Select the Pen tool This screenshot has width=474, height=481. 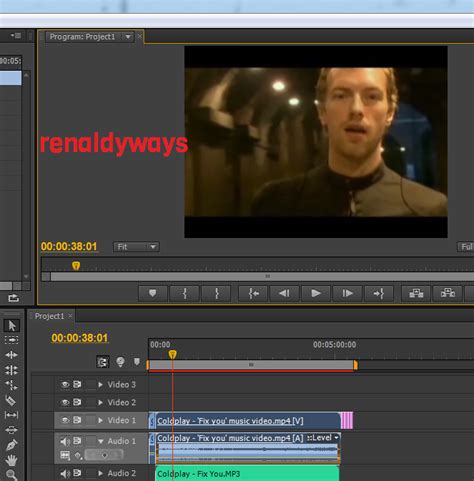[12, 445]
